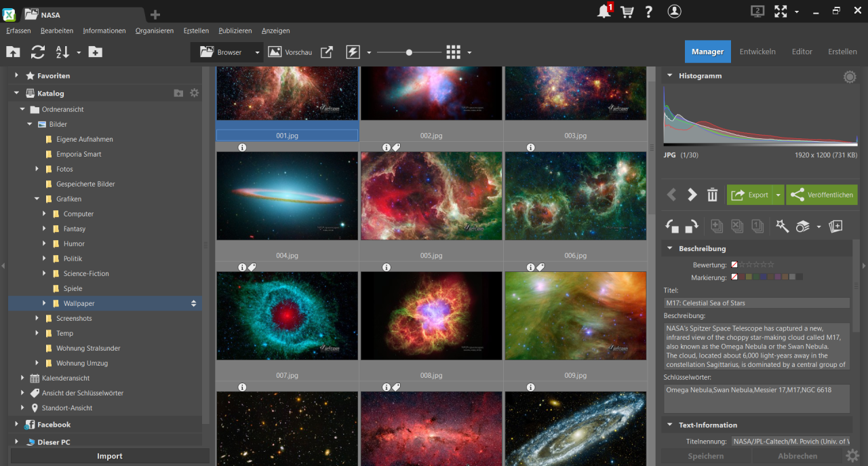Open the Organisieren menu

click(x=155, y=31)
